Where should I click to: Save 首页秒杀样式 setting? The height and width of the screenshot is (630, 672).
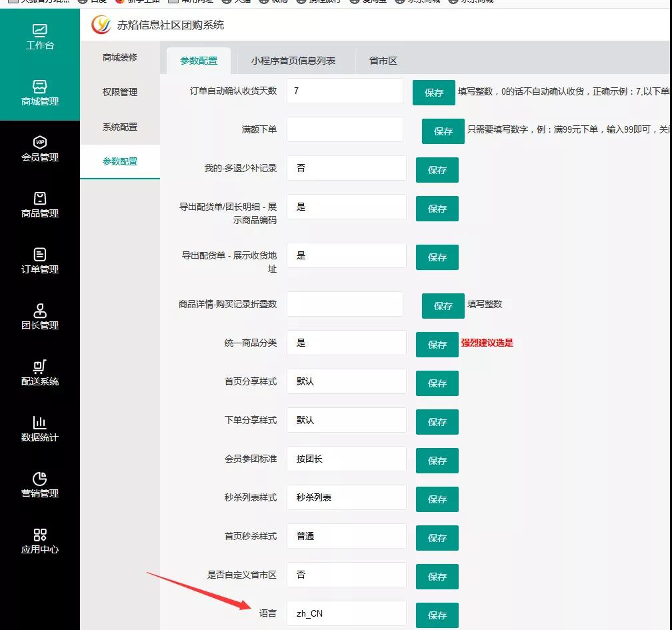point(437,538)
